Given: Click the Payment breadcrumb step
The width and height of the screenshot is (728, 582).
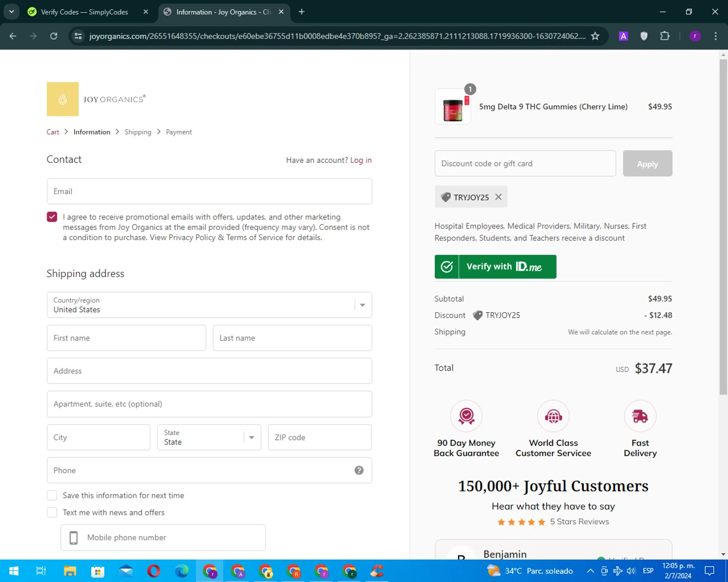Looking at the screenshot, I should (x=179, y=132).
